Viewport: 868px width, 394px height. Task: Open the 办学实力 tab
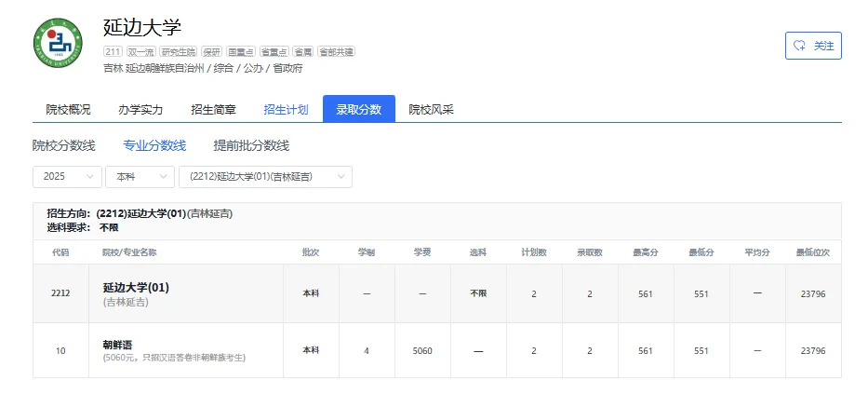[140, 109]
